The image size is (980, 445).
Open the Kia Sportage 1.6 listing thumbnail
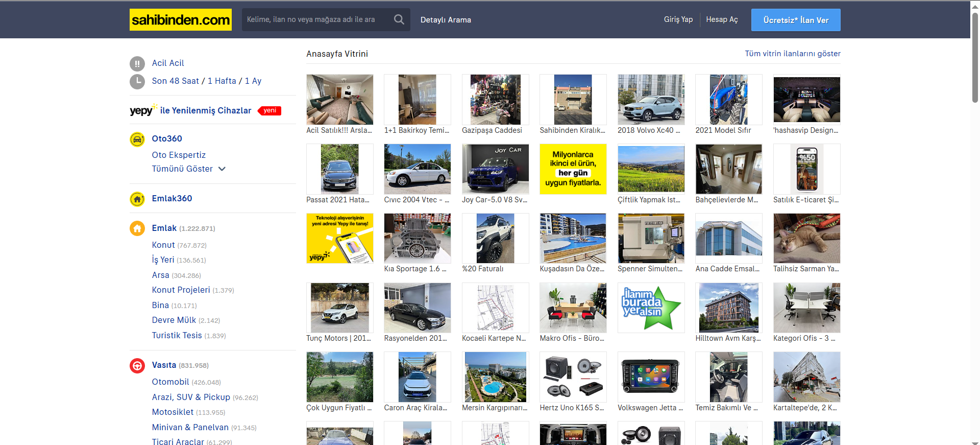point(418,238)
